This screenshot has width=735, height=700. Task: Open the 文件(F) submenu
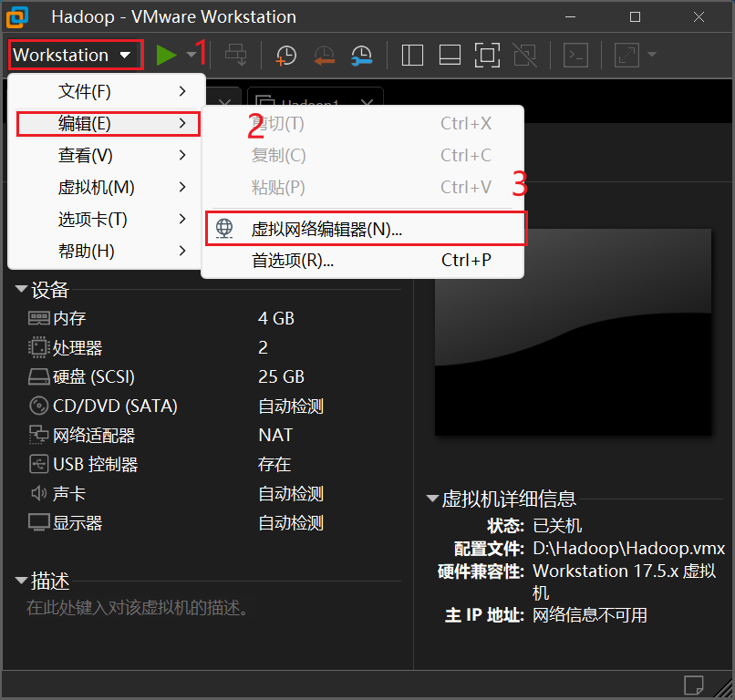(x=108, y=91)
